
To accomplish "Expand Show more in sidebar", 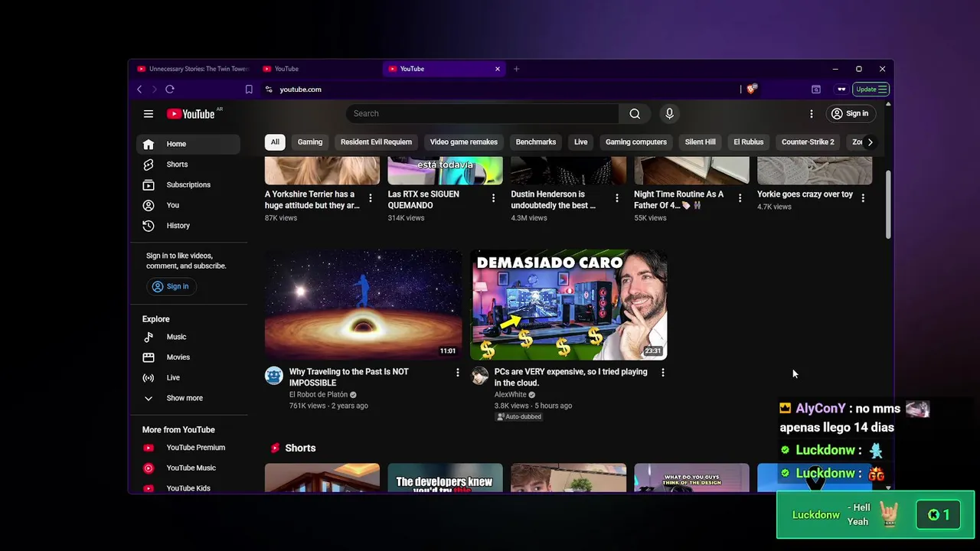I will click(188, 399).
